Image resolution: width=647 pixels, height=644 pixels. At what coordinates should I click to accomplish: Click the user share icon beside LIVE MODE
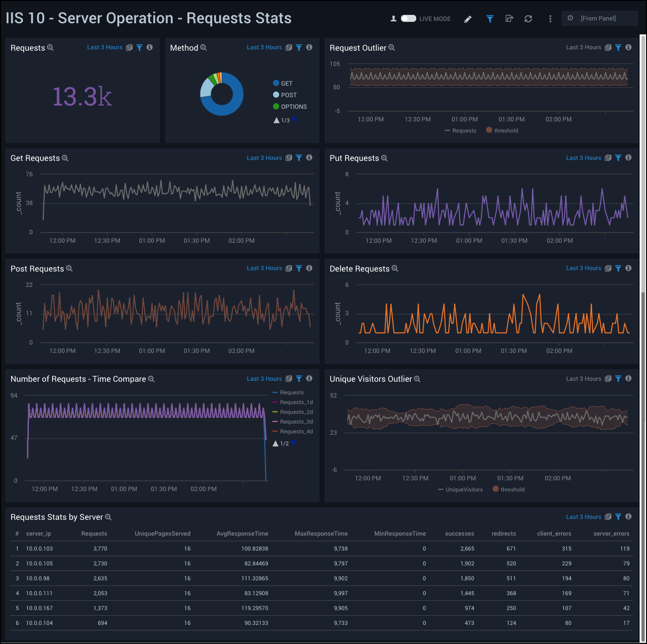click(394, 19)
